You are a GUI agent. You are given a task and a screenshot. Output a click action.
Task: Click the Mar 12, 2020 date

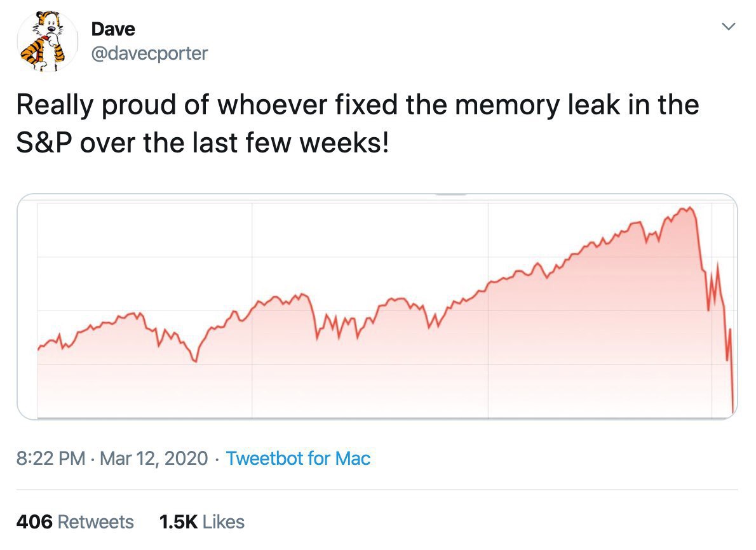coord(154,458)
